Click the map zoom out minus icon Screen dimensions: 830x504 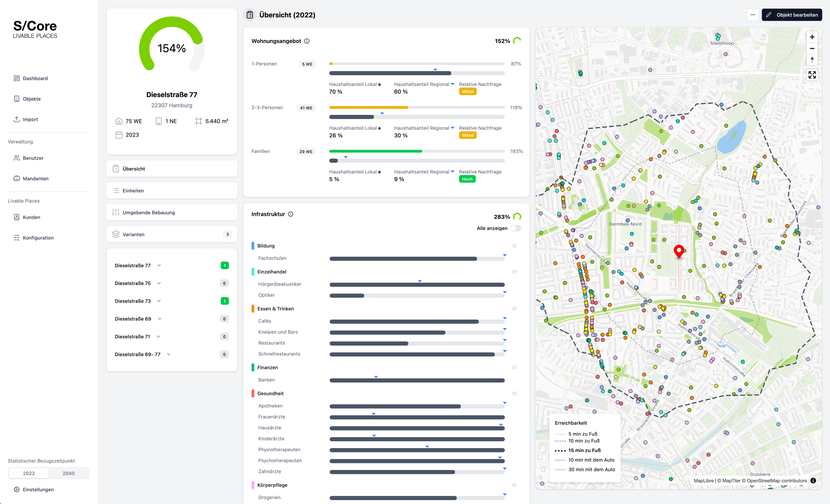(812, 49)
